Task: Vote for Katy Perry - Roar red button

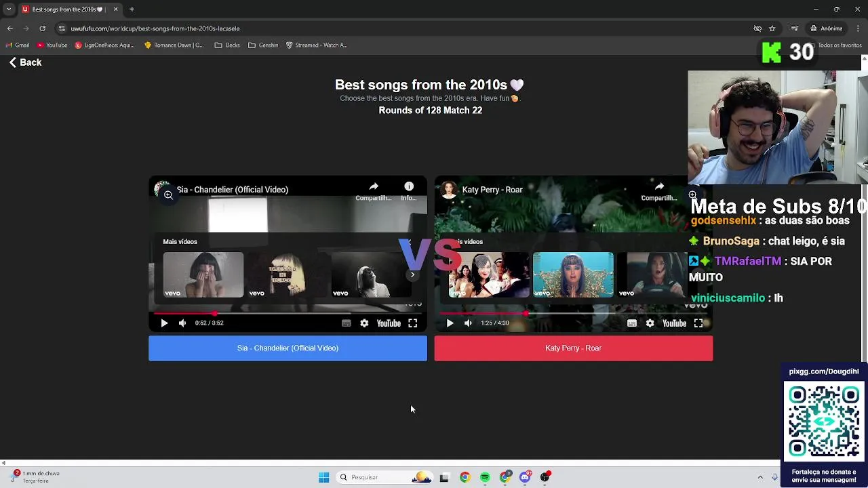Action: pyautogui.click(x=574, y=348)
